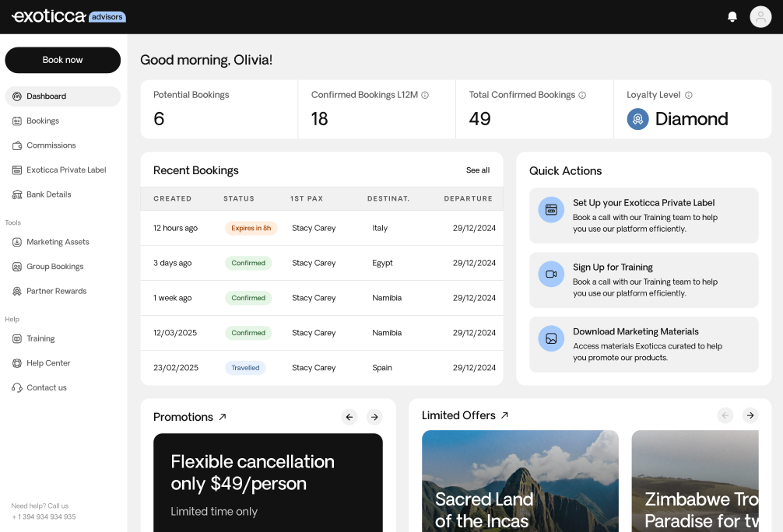This screenshot has height=532, width=783.
Task: Open the user profile avatar
Action: (x=760, y=17)
